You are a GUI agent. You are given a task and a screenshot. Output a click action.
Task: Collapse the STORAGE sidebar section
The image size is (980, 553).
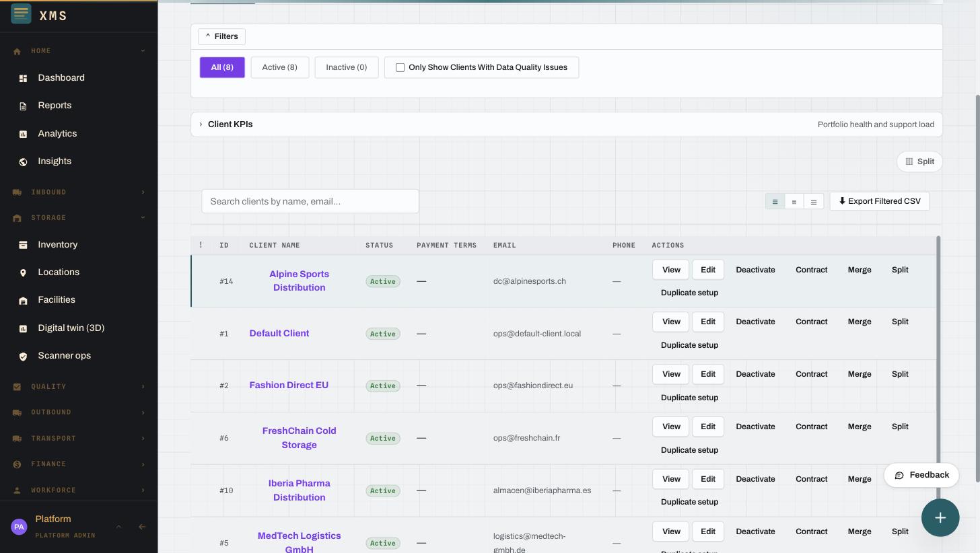click(143, 218)
